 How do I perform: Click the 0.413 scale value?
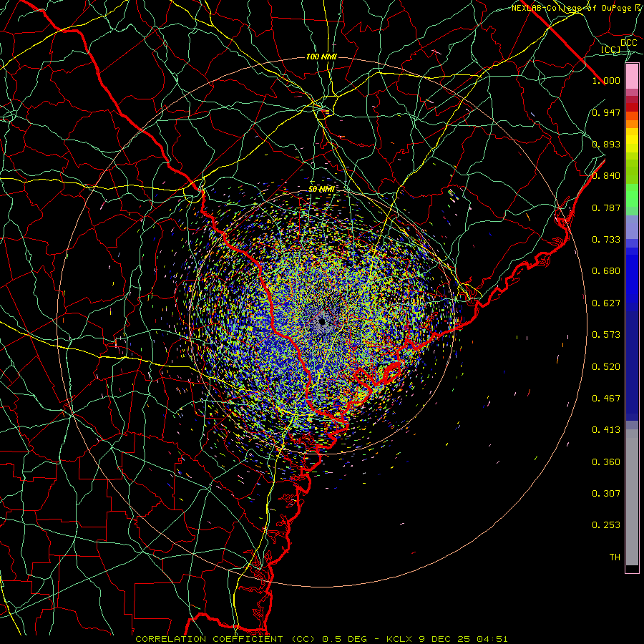click(x=606, y=430)
